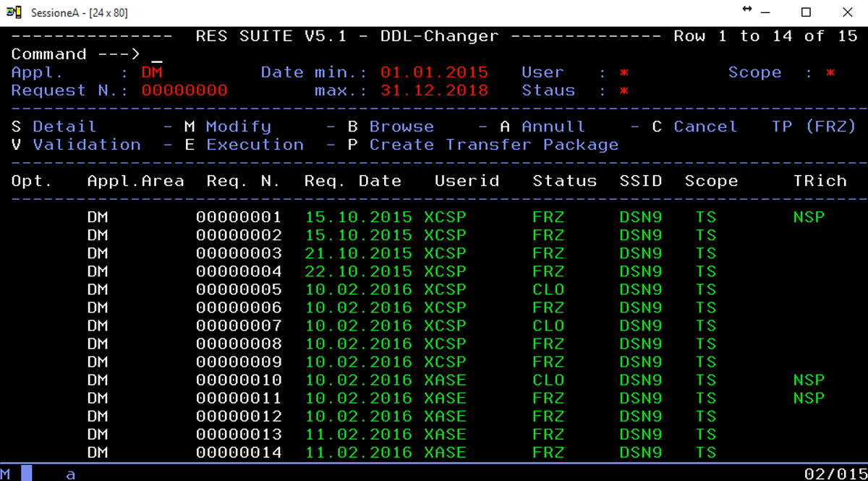Click request number 00000002

(x=239, y=235)
